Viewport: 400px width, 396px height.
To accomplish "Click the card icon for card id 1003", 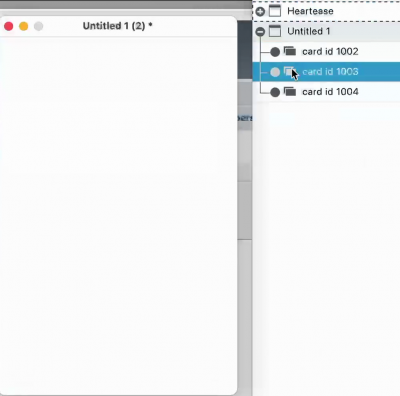I will coord(289,71).
